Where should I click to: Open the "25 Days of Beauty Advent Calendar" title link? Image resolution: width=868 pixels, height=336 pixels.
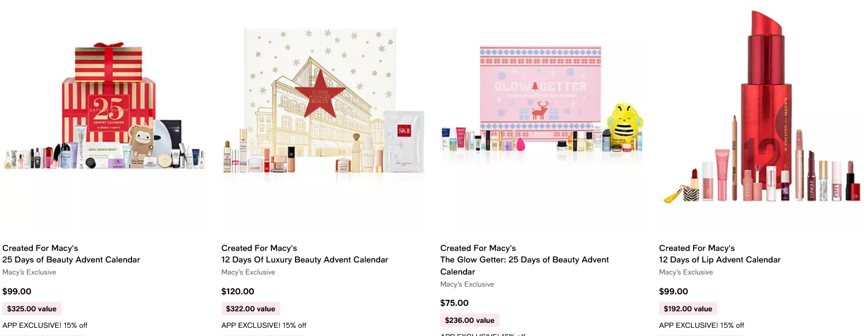coord(71,260)
